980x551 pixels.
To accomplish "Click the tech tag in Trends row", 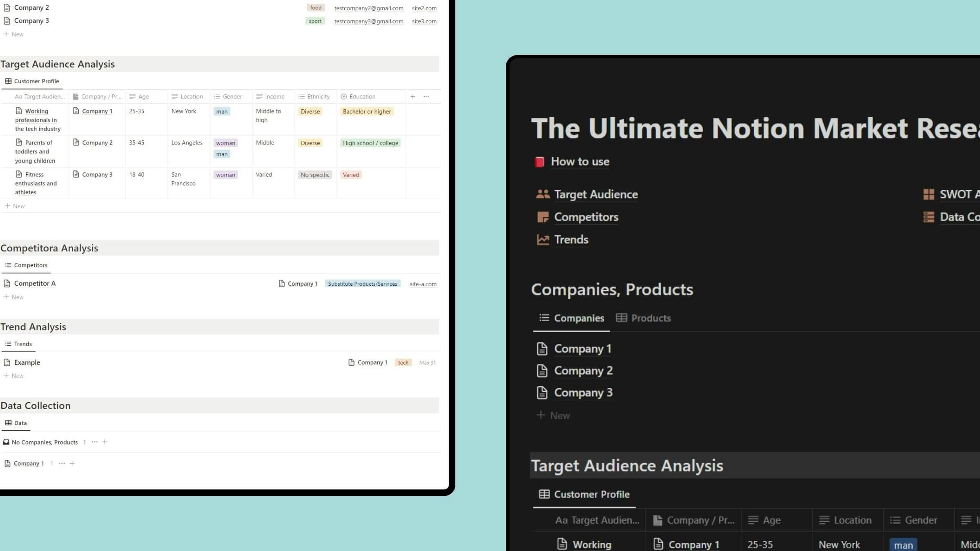I will tap(403, 362).
